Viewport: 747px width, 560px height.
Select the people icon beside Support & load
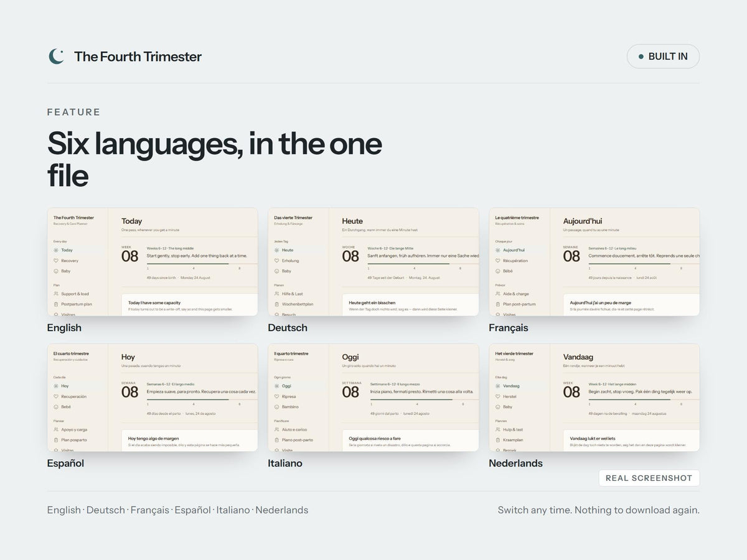(x=56, y=294)
